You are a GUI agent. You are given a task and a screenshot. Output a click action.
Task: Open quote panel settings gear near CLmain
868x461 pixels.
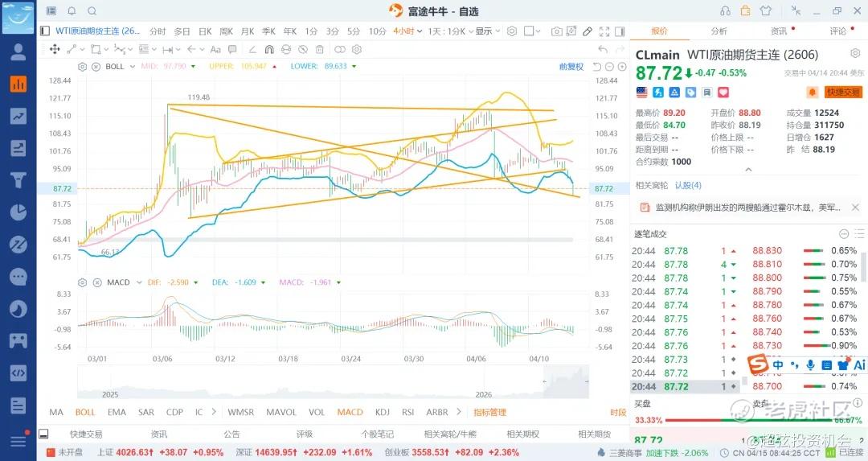[855, 54]
